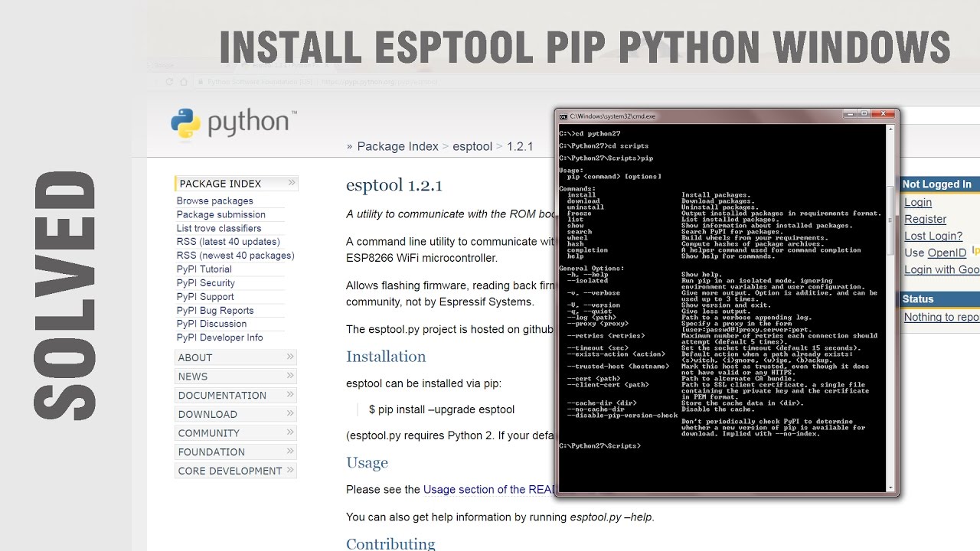The width and height of the screenshot is (980, 551).
Task: Open the PyPI Developer Info link
Action: (220, 337)
